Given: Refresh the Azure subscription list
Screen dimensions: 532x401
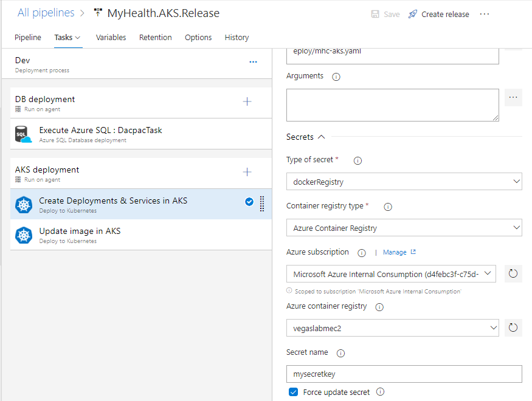Looking at the screenshot, I should (513, 273).
